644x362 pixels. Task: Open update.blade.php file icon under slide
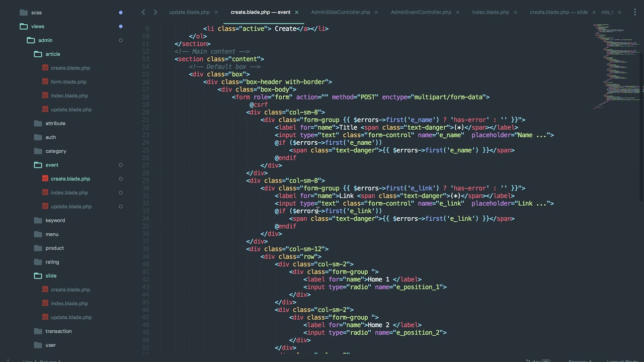tap(45, 317)
